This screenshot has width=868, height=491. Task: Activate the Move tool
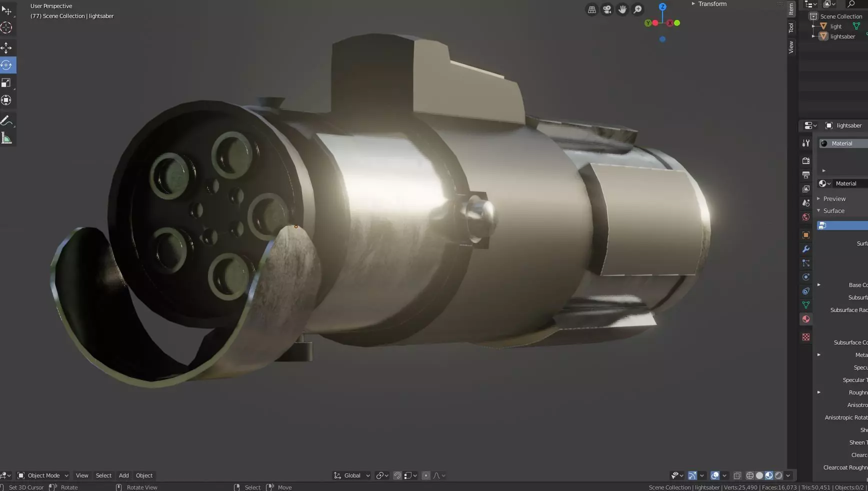[x=6, y=47]
